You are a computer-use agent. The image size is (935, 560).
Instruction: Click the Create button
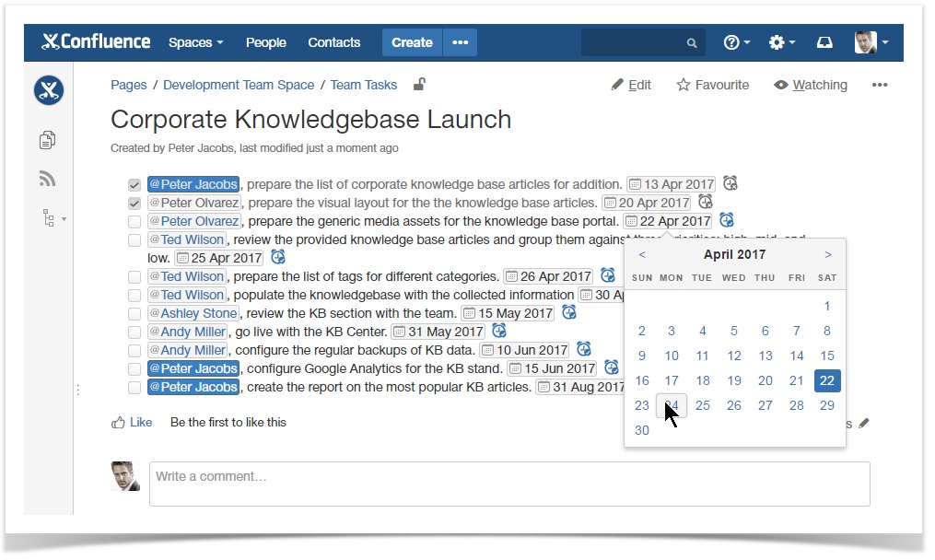point(412,42)
